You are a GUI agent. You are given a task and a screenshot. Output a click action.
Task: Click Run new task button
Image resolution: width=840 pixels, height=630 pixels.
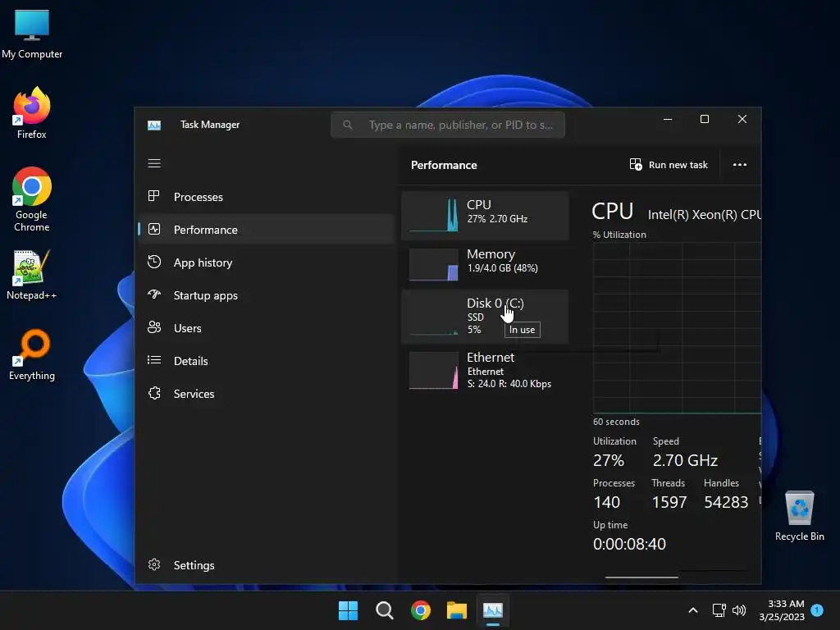[x=669, y=164]
